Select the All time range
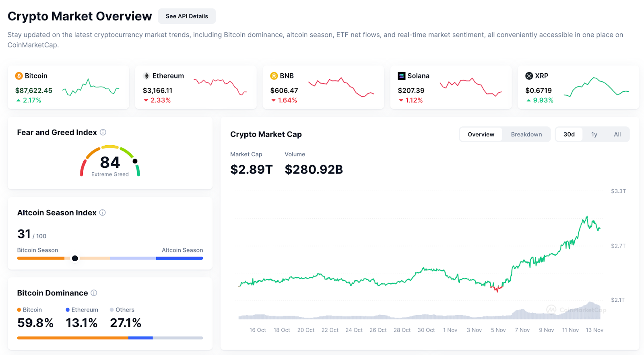The image size is (644, 355). tap(617, 134)
